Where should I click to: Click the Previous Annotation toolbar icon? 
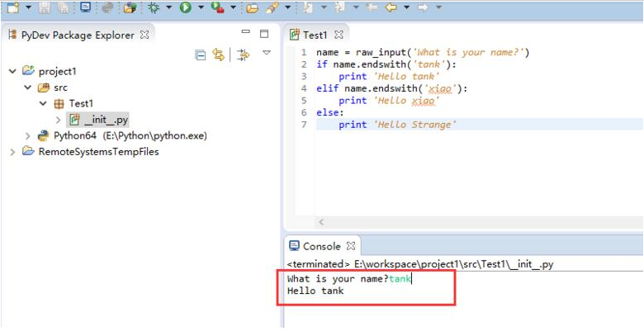pyautogui.click(x=339, y=7)
